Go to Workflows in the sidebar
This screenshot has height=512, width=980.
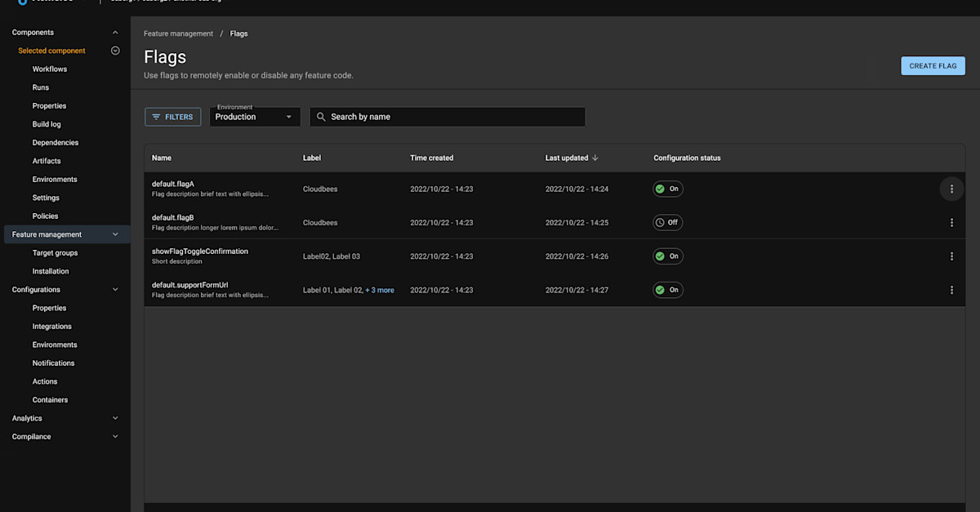tap(50, 69)
